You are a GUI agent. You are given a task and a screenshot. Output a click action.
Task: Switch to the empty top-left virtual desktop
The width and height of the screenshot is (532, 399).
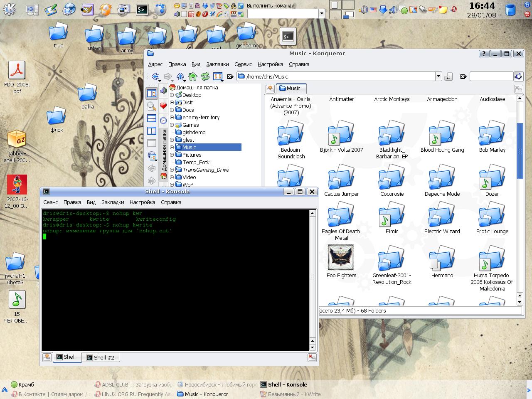(335, 5)
